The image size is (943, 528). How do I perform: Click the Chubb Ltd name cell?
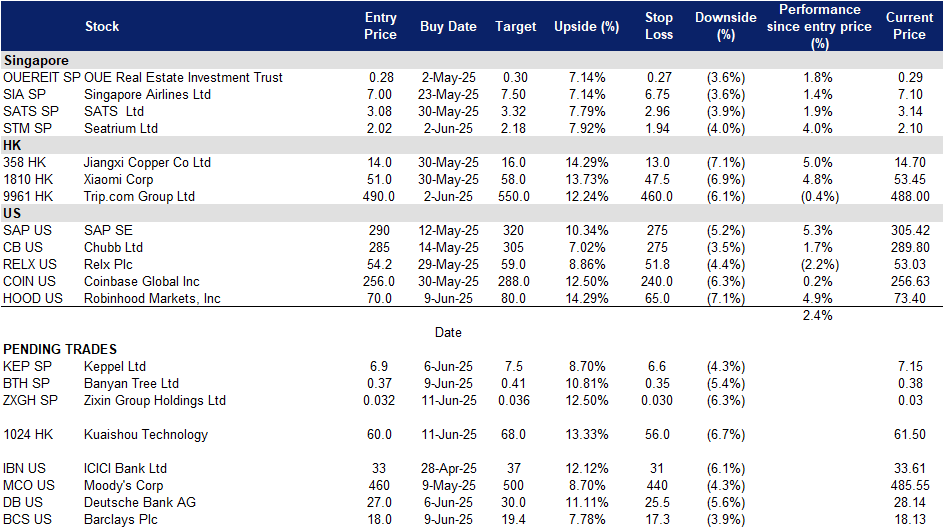[113, 247]
